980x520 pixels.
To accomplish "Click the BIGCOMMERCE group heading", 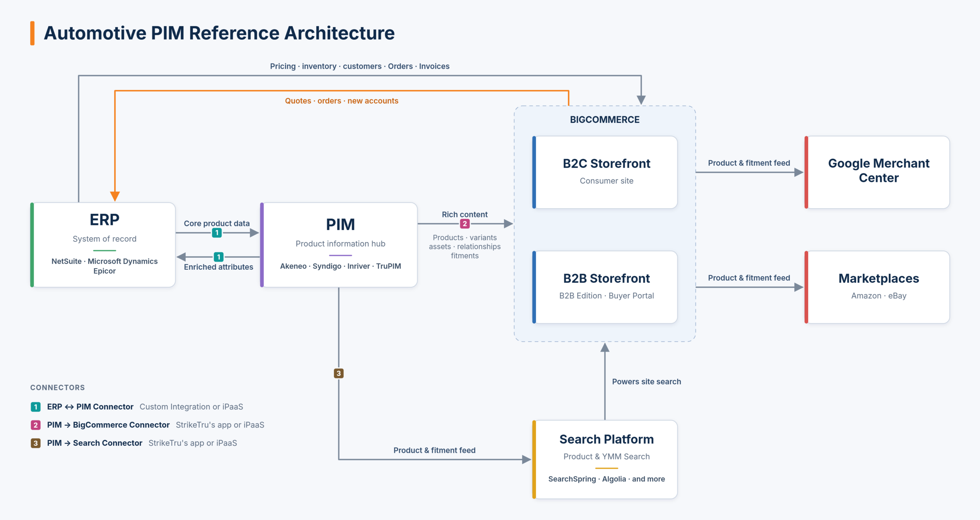I will coord(604,120).
